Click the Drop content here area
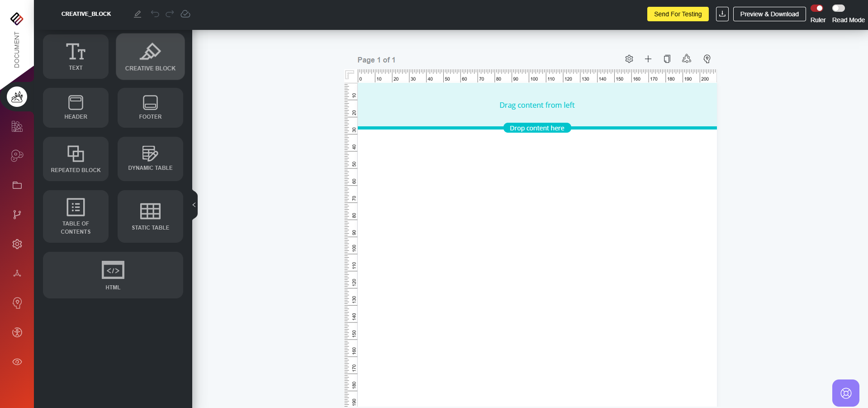The image size is (868, 408). (x=537, y=128)
